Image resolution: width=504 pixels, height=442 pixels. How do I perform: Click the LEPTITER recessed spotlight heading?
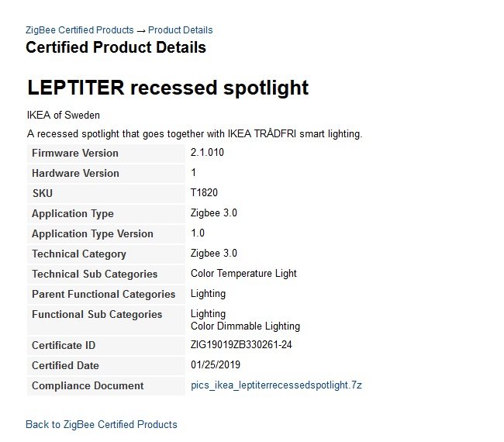point(167,88)
